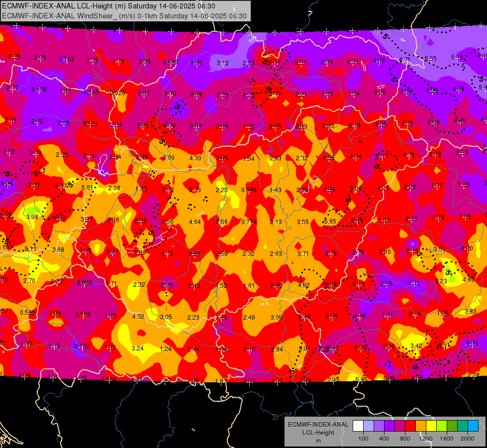Click the 2000 label under the legend
This screenshot has height=448, width=487.
coord(468,439)
